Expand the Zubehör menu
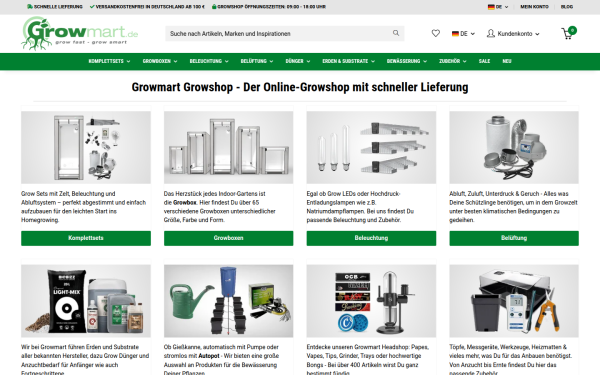The width and height of the screenshot is (600, 375). tap(453, 61)
